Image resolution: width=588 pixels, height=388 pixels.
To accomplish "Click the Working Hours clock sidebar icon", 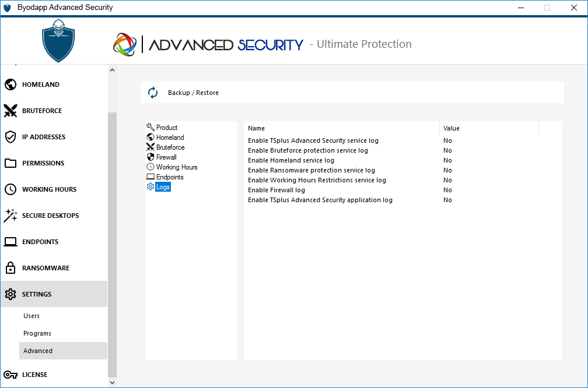I will click(10, 189).
